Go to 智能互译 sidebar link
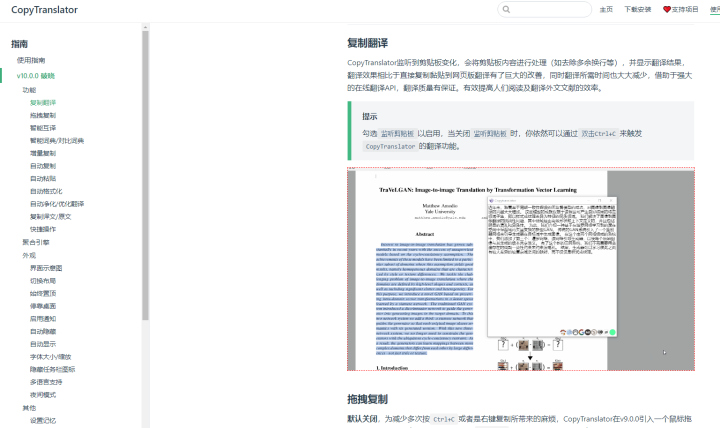This screenshot has width=720, height=428. [x=43, y=128]
